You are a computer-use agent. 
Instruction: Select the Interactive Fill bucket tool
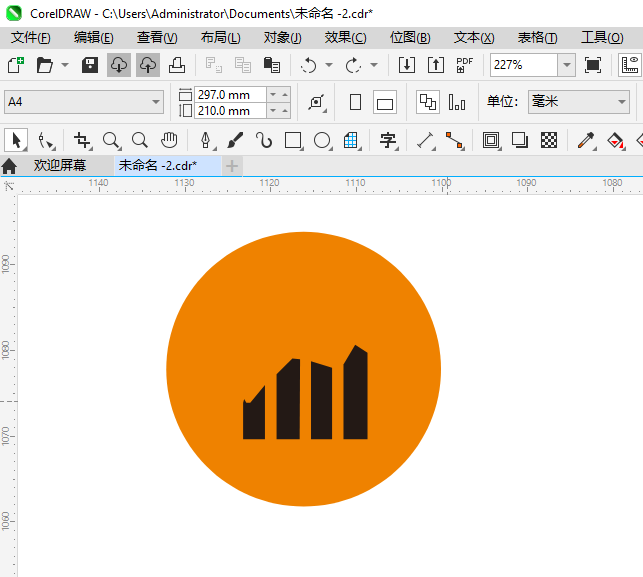tap(615, 140)
